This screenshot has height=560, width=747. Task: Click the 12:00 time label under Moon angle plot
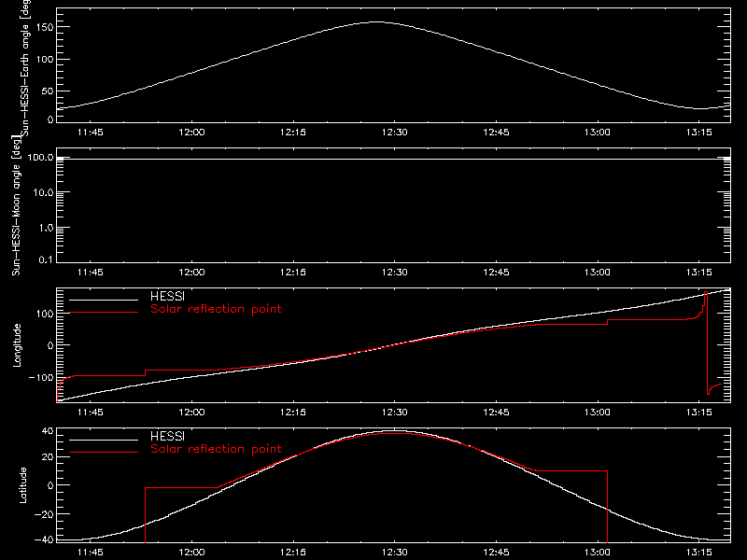(x=191, y=273)
